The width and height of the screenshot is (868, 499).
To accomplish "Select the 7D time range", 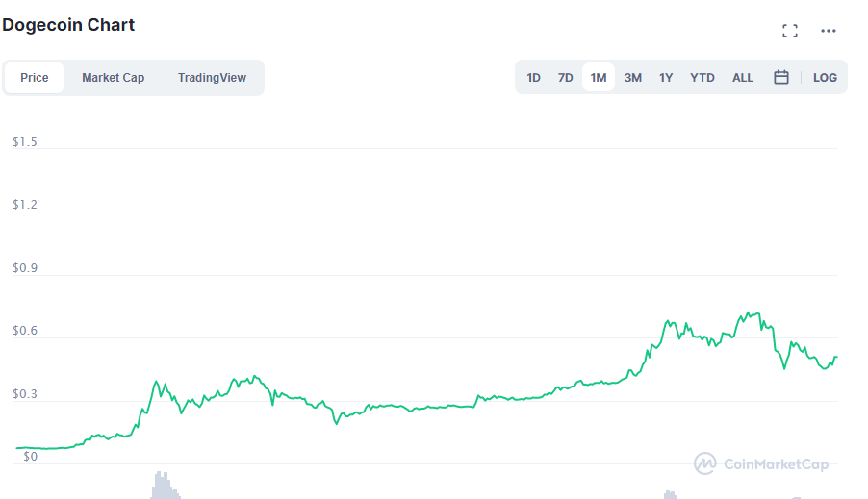I will (566, 78).
